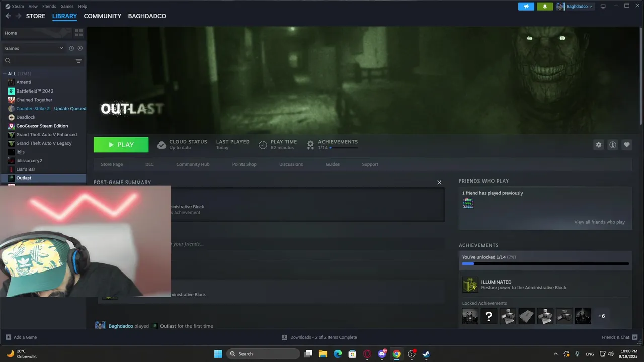Open Outlast Discussions
The width and height of the screenshot is (644, 362).
coord(291,164)
